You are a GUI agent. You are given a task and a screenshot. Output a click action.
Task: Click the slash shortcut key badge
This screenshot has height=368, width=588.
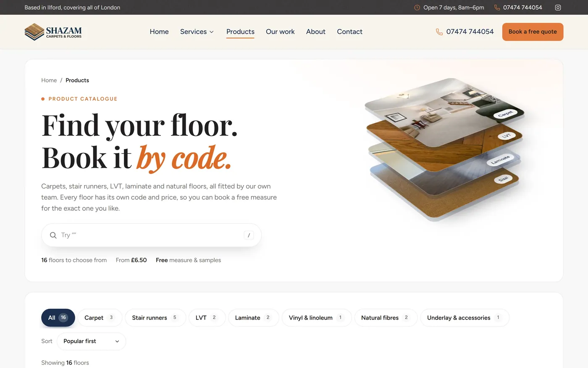(x=249, y=235)
